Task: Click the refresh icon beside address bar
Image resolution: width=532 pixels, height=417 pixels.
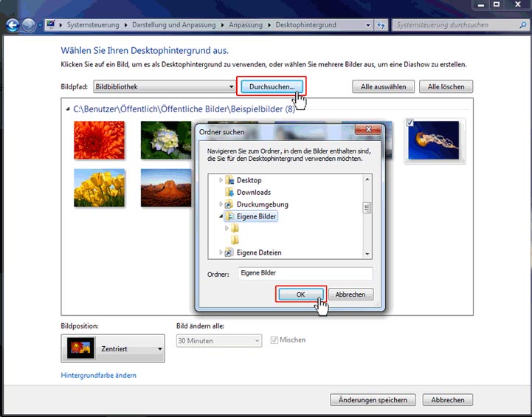Action: (381, 25)
